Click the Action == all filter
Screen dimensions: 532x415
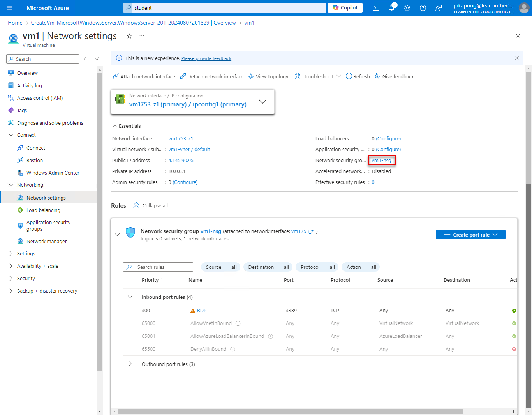361,267
